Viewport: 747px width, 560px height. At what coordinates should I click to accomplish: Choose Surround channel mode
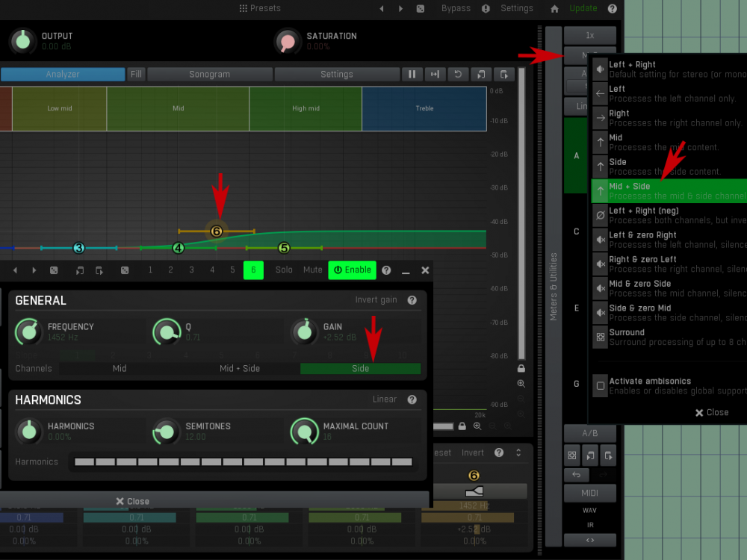pyautogui.click(x=669, y=337)
